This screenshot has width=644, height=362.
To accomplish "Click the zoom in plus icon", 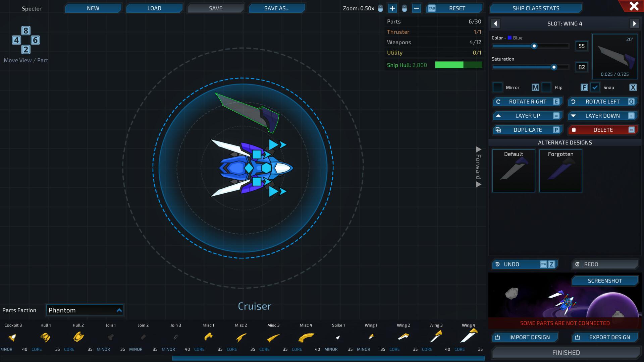I will click(392, 8).
